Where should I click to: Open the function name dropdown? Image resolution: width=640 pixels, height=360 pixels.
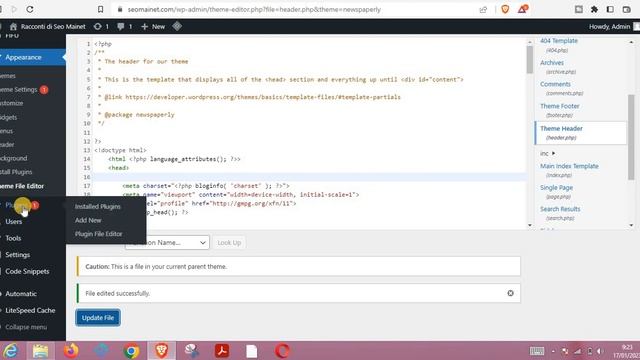point(167,242)
